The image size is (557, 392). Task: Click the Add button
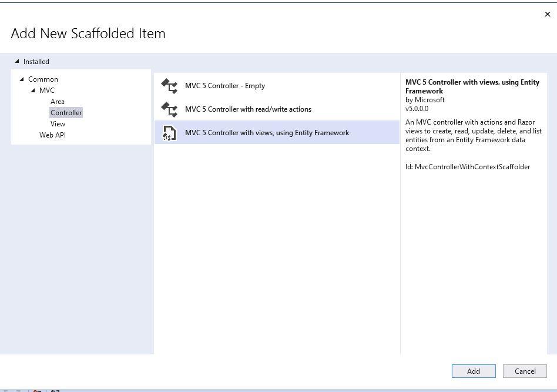coord(474,371)
